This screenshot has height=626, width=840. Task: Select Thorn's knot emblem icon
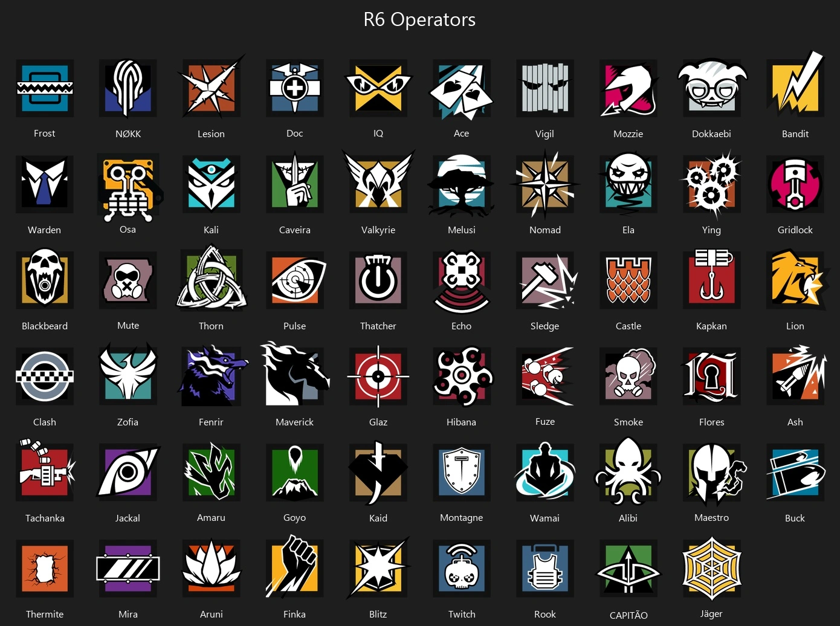(x=212, y=280)
